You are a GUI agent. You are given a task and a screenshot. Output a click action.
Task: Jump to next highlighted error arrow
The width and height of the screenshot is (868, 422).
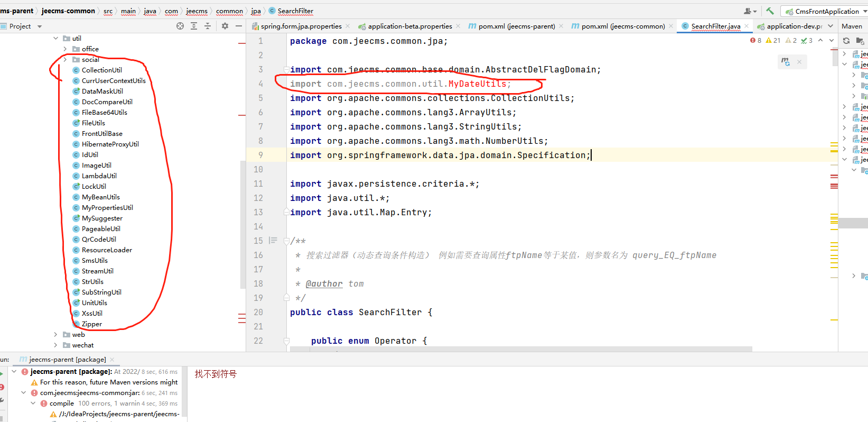[832, 41]
